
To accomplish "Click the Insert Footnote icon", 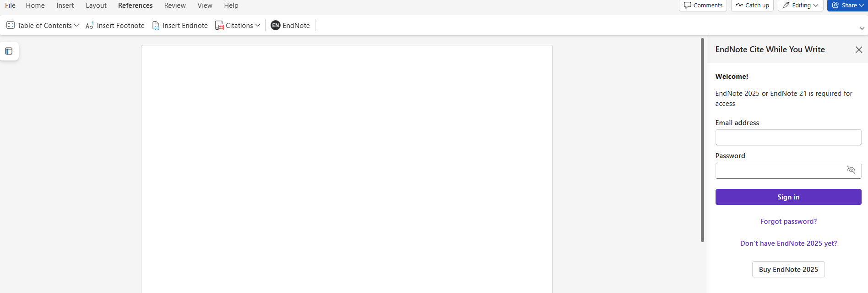I will (90, 26).
